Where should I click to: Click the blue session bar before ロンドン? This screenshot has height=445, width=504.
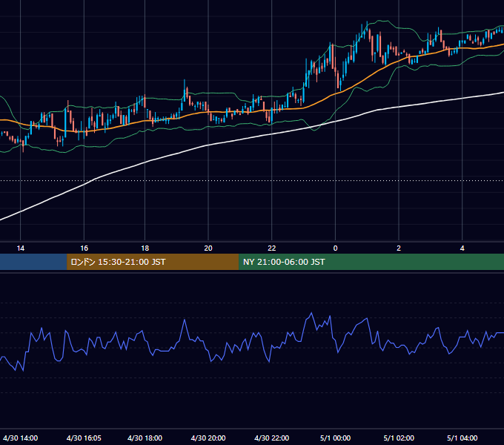click(x=33, y=262)
